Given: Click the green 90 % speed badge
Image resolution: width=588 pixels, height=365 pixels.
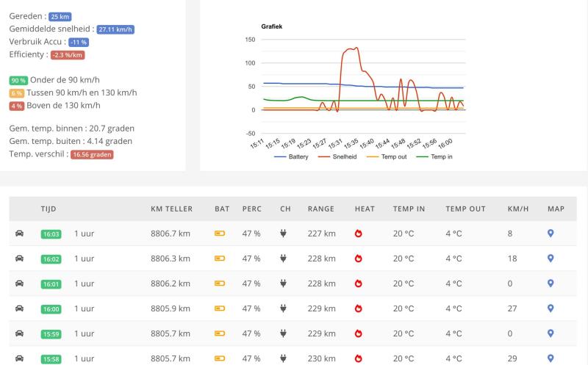Looking at the screenshot, I should pos(18,80).
